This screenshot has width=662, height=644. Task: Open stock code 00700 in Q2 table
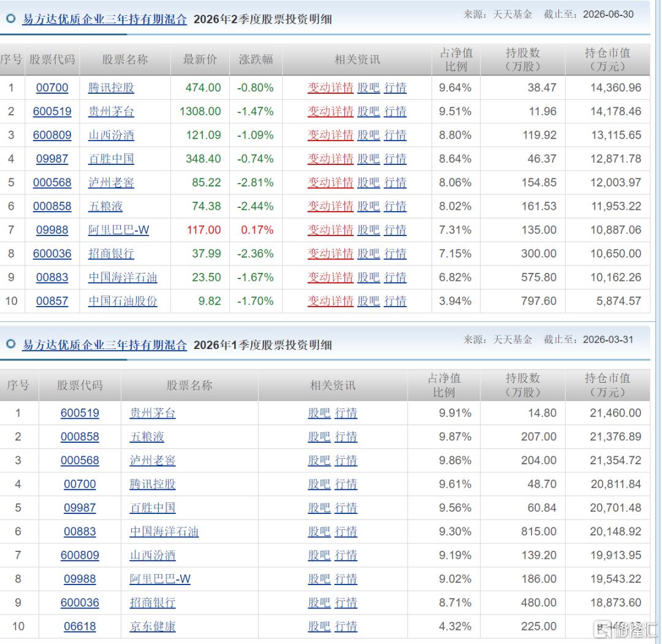[x=52, y=88]
